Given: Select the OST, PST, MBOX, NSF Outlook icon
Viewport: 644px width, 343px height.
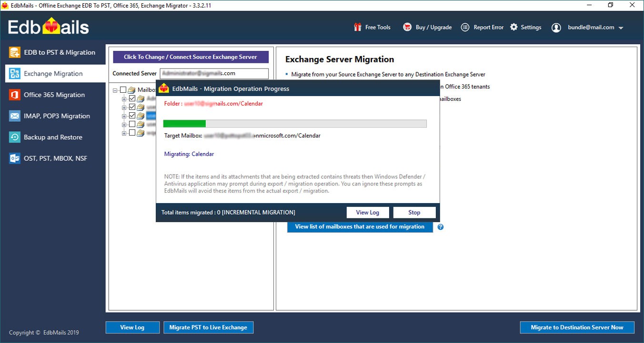Looking at the screenshot, I should tap(15, 158).
